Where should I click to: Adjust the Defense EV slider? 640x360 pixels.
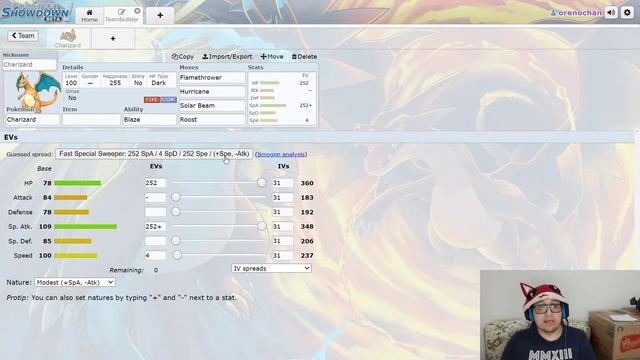(x=219, y=212)
